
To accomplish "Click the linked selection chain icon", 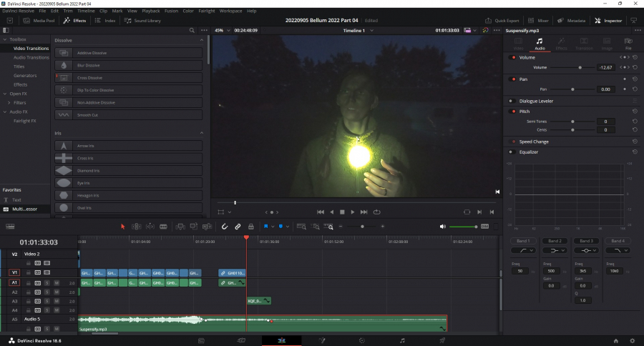I will [x=238, y=227].
